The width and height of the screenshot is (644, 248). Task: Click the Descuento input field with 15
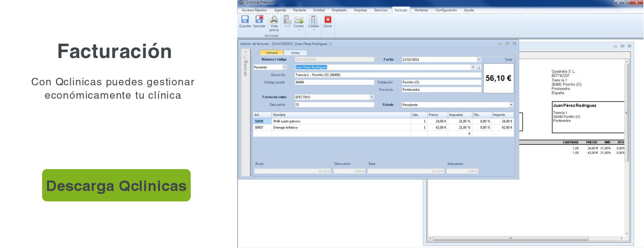(334, 105)
